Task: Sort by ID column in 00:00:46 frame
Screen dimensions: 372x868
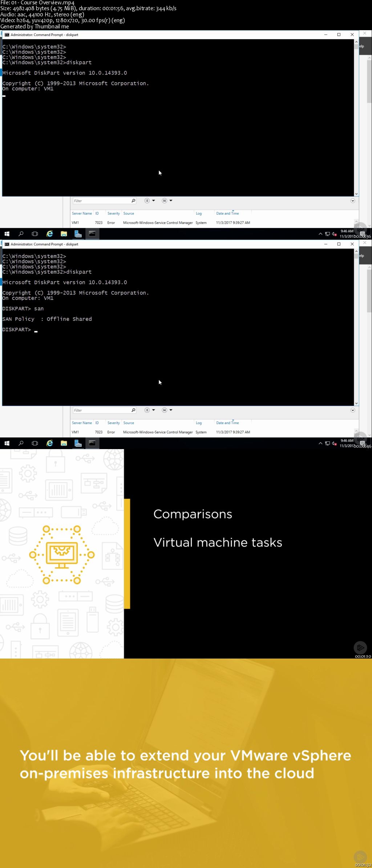Action: point(97,423)
